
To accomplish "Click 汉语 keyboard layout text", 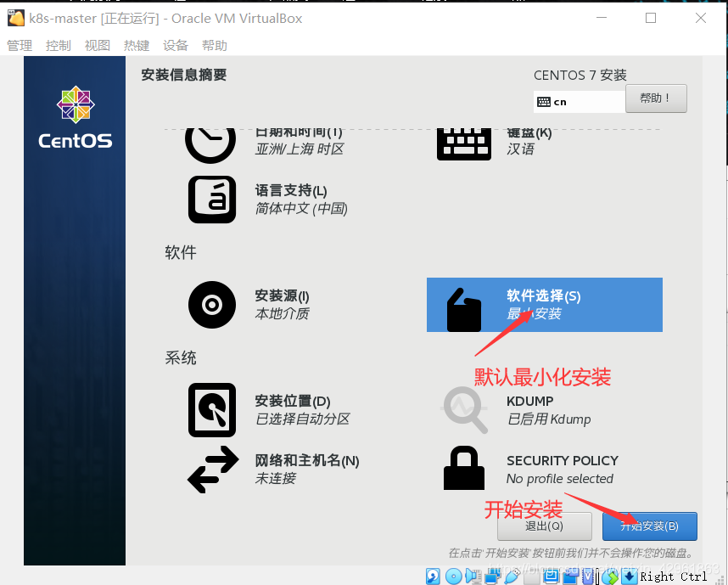I will click(x=520, y=149).
